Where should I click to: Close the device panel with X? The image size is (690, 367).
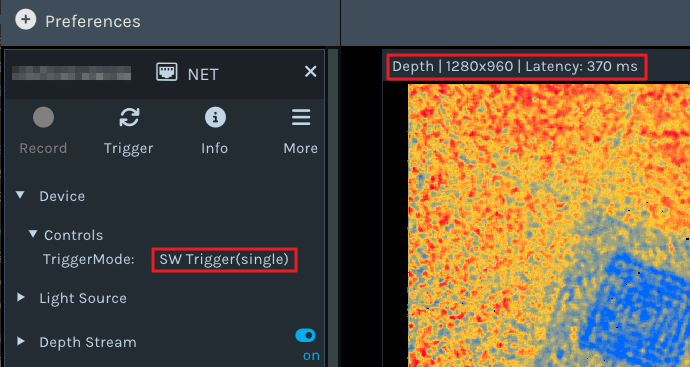point(311,71)
